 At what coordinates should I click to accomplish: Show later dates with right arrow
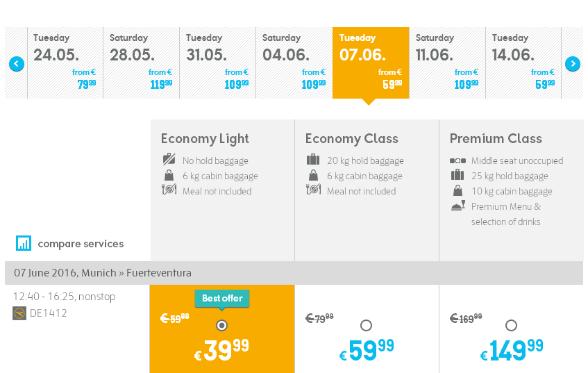[573, 64]
